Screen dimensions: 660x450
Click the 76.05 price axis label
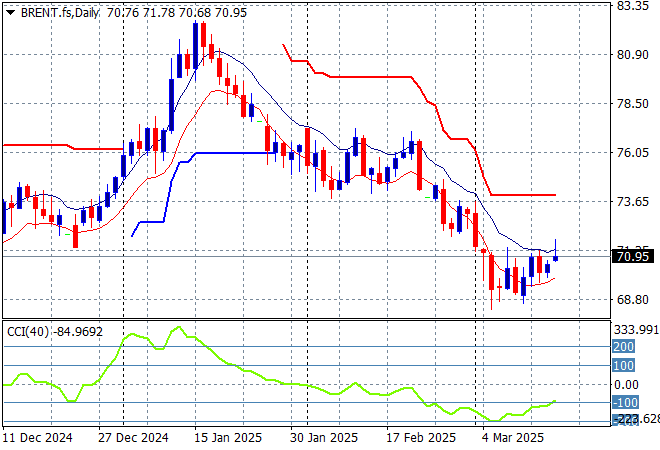633,152
